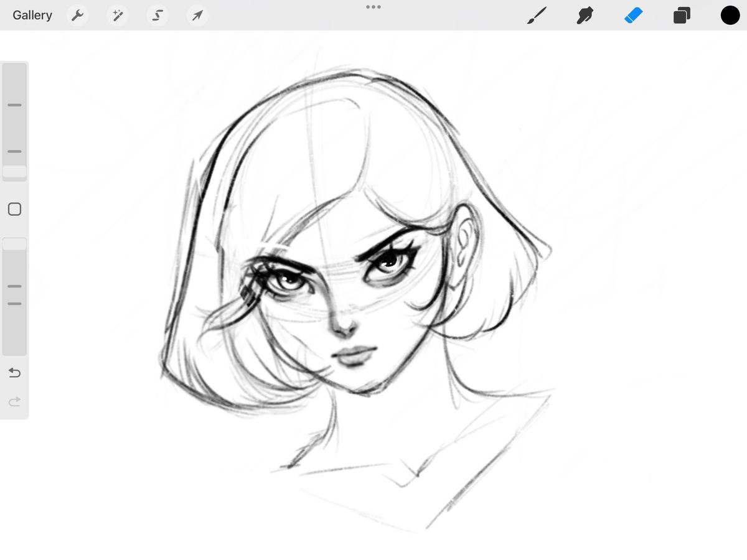Activate the Selection tool
Screen dimensions: 747x560
157,16
